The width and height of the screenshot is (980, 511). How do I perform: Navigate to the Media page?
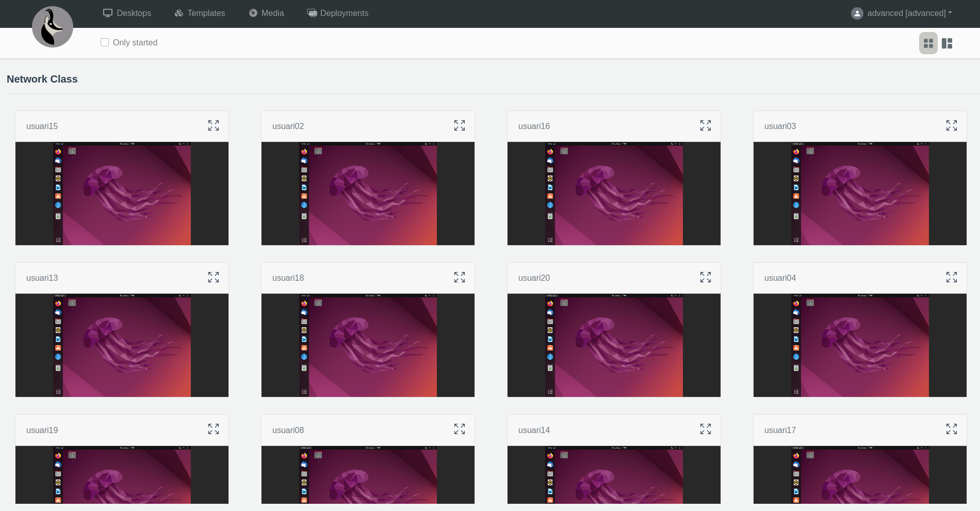pos(266,13)
